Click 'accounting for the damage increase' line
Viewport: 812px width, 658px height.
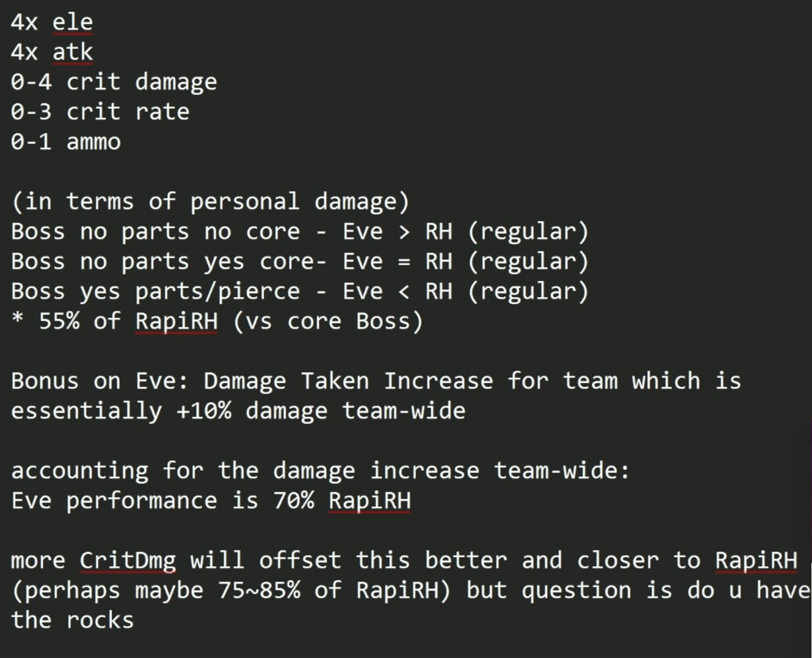(320, 471)
